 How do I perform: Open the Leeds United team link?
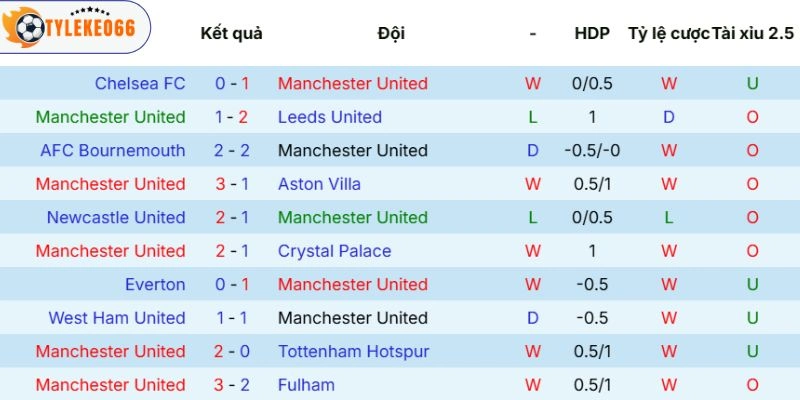(330, 117)
